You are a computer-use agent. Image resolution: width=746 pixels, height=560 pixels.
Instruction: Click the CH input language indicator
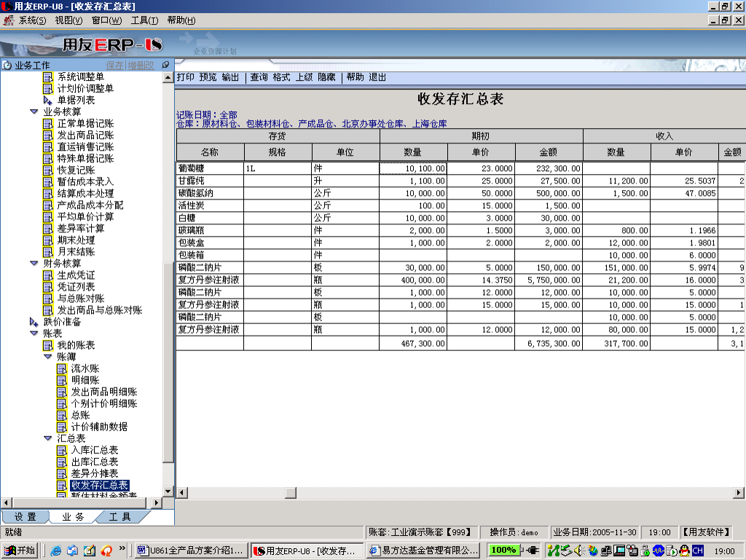click(x=697, y=551)
